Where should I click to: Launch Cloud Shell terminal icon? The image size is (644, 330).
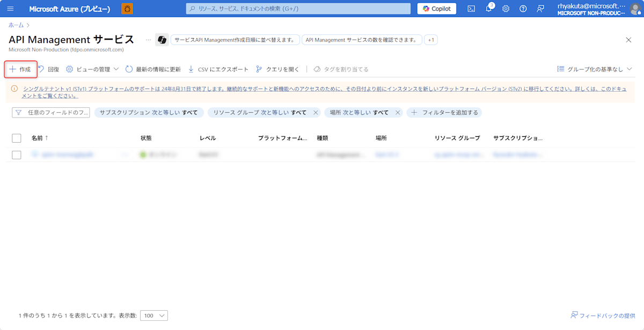click(471, 9)
